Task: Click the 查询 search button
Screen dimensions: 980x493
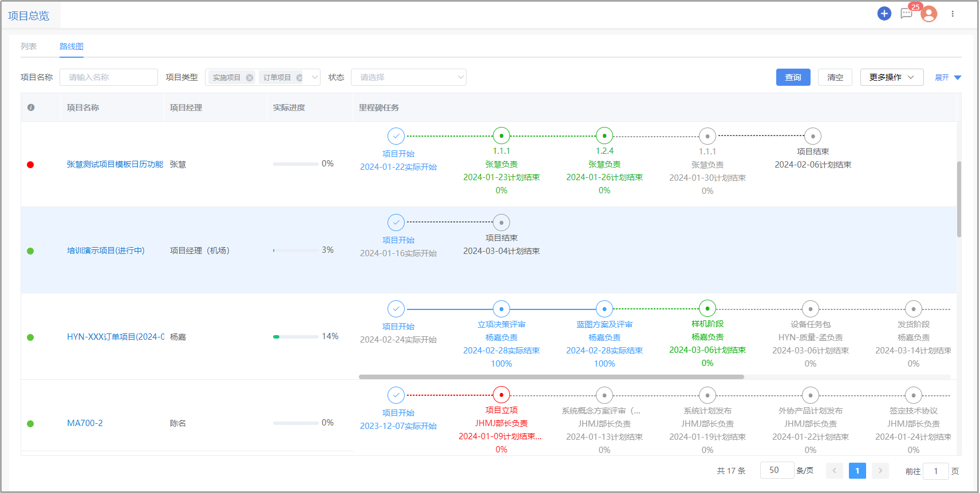Action: (793, 77)
